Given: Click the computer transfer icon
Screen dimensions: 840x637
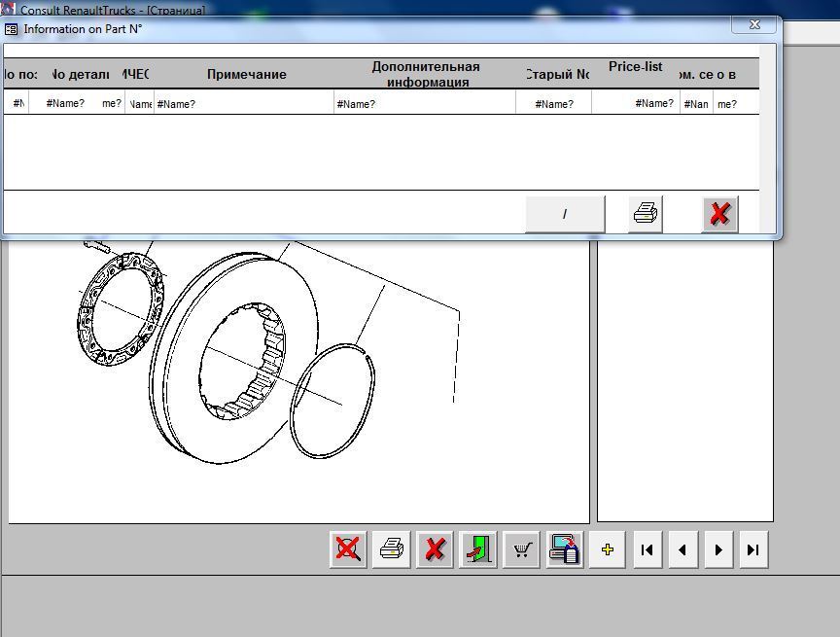Looking at the screenshot, I should [x=565, y=549].
